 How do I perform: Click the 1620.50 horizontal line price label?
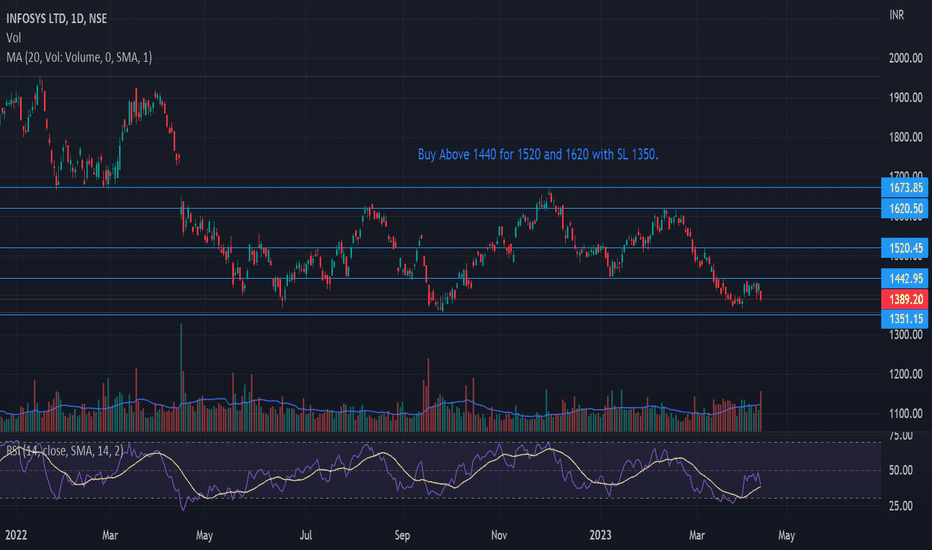[905, 209]
